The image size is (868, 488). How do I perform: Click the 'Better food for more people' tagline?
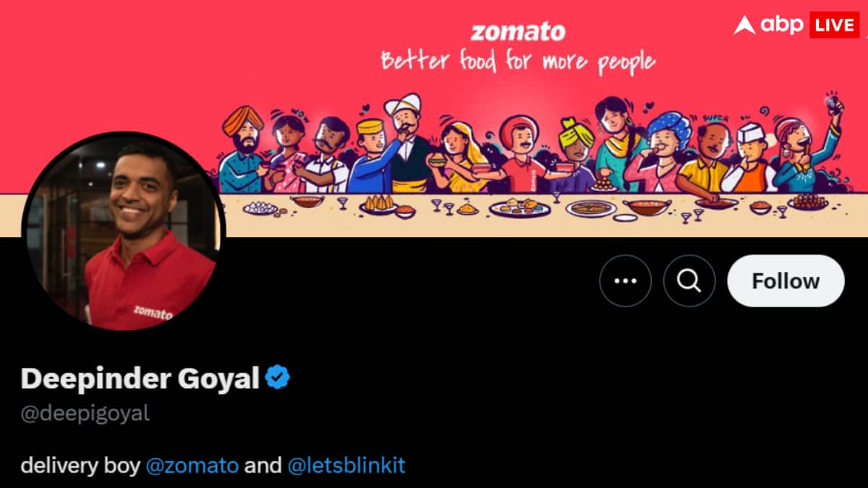tap(518, 61)
